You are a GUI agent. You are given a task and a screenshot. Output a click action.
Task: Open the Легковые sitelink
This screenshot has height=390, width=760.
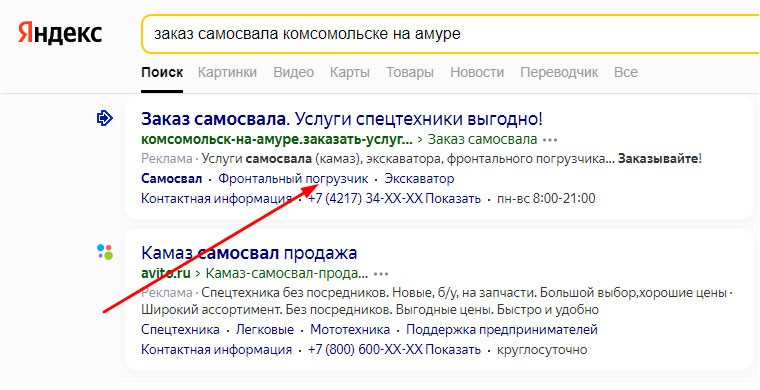[x=265, y=330]
